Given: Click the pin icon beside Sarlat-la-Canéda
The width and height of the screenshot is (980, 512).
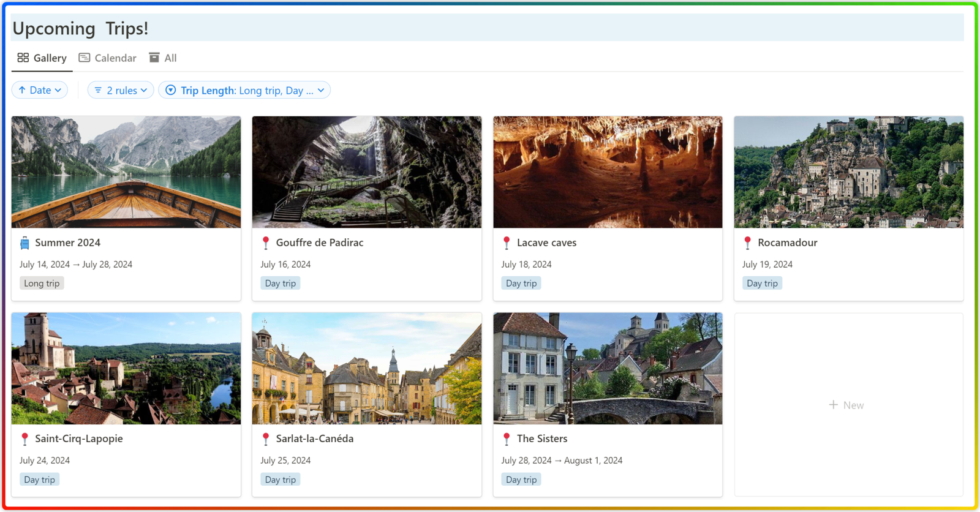Looking at the screenshot, I should pyautogui.click(x=266, y=439).
